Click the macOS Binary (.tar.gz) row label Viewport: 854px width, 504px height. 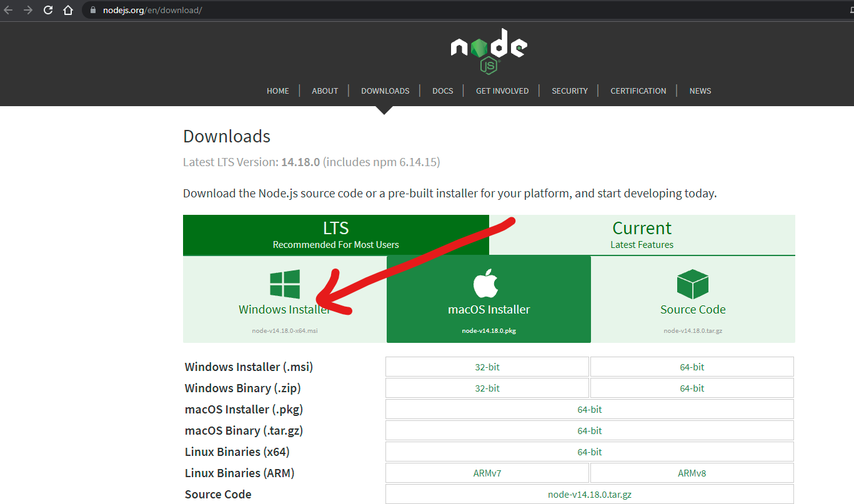pyautogui.click(x=244, y=431)
